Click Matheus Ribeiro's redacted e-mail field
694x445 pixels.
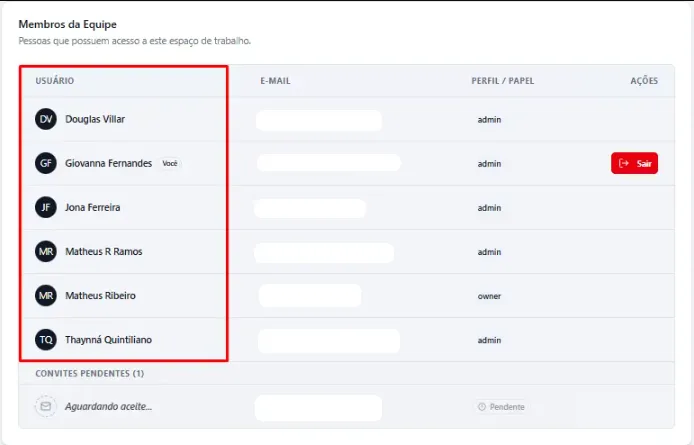point(310,296)
